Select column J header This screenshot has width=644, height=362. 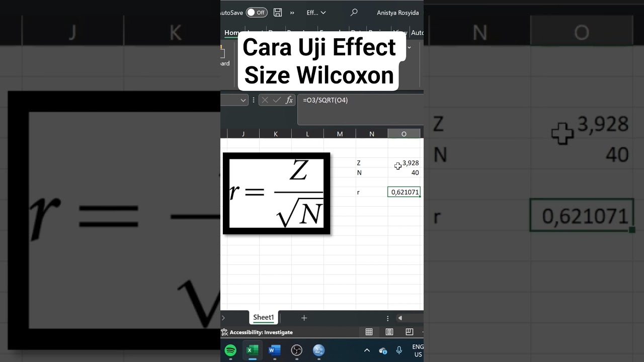[x=243, y=134]
